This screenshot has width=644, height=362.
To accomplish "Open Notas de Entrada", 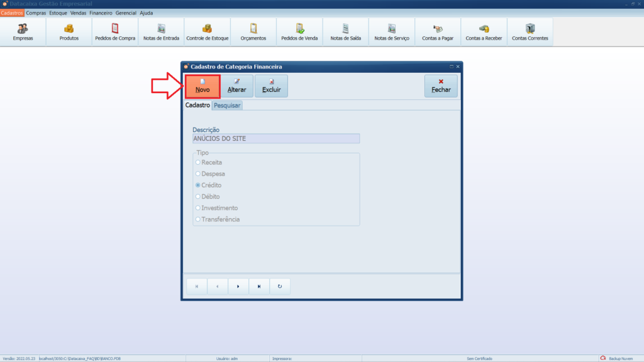I will [161, 31].
